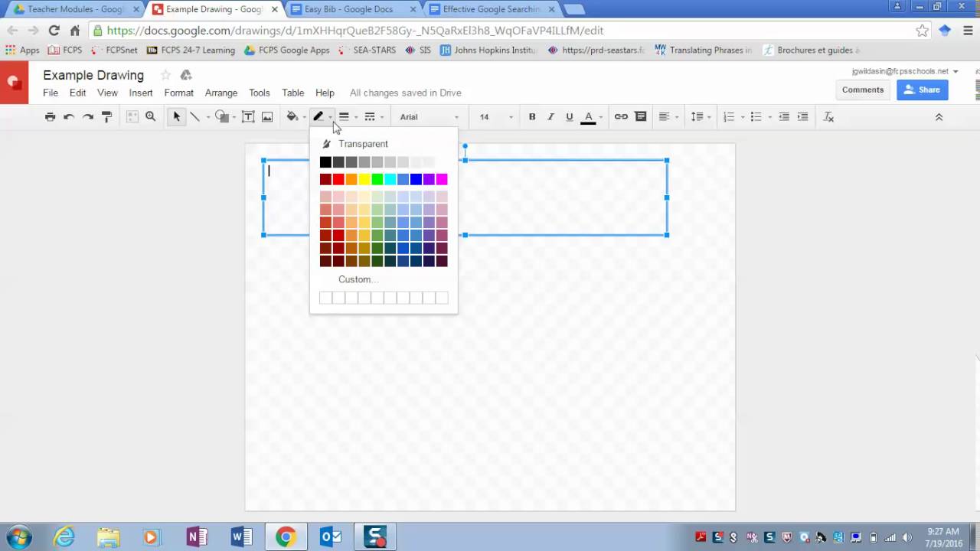Toggle Bold formatting
The width and height of the screenshot is (980, 551).
click(532, 117)
